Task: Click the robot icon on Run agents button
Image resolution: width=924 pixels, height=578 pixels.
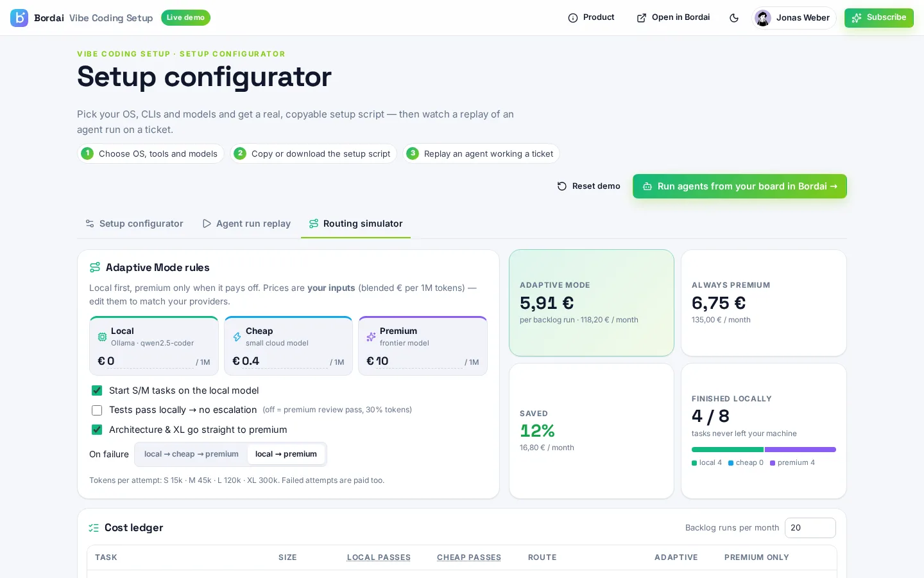Action: tap(647, 186)
